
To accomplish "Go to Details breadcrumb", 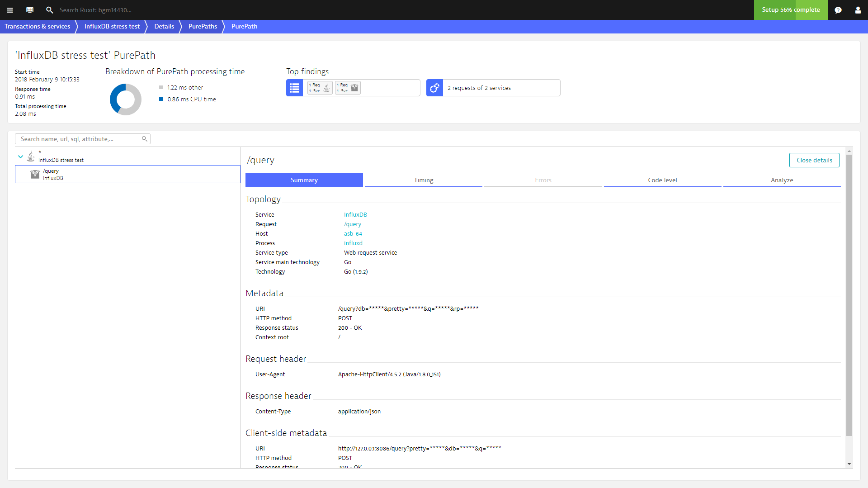I will tap(164, 26).
